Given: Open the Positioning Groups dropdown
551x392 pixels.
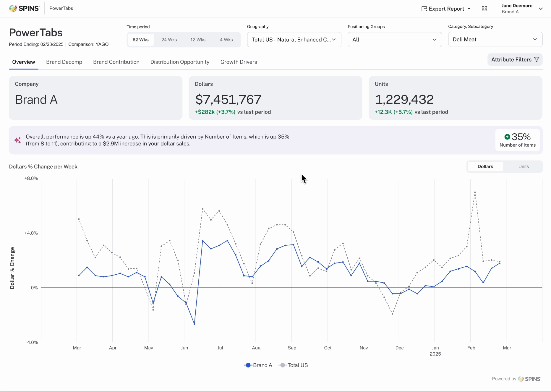Looking at the screenshot, I should tap(395, 40).
